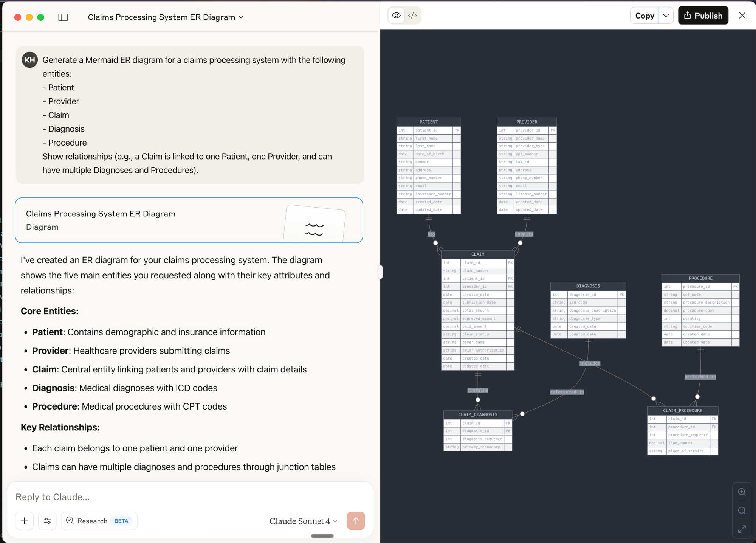This screenshot has width=756, height=543.
Task: Open the search and tools settings icon
Action: coord(47,521)
